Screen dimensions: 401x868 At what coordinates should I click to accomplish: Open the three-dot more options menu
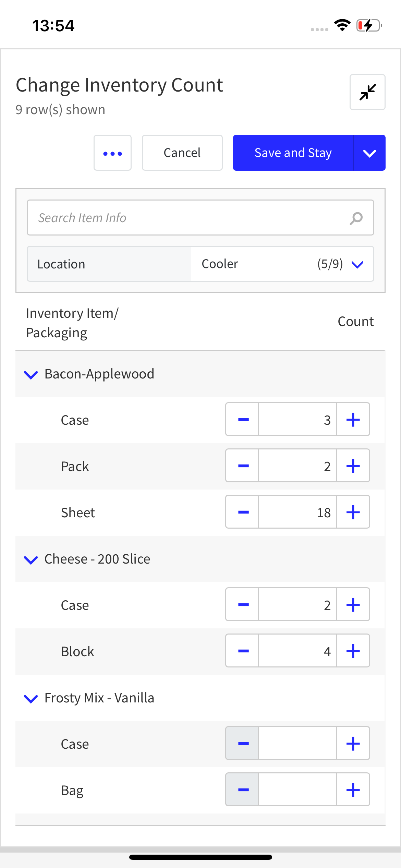coord(112,153)
